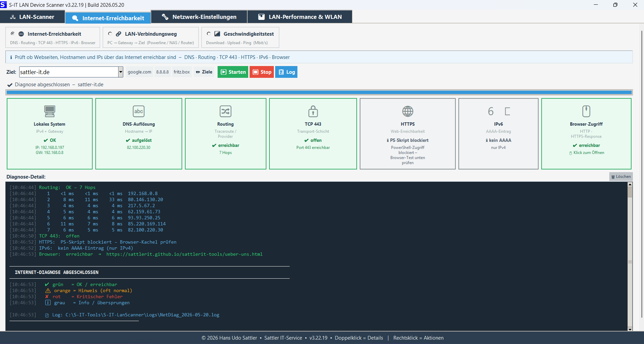Click the abc icon in DNS-Auflösung tile

(138, 111)
